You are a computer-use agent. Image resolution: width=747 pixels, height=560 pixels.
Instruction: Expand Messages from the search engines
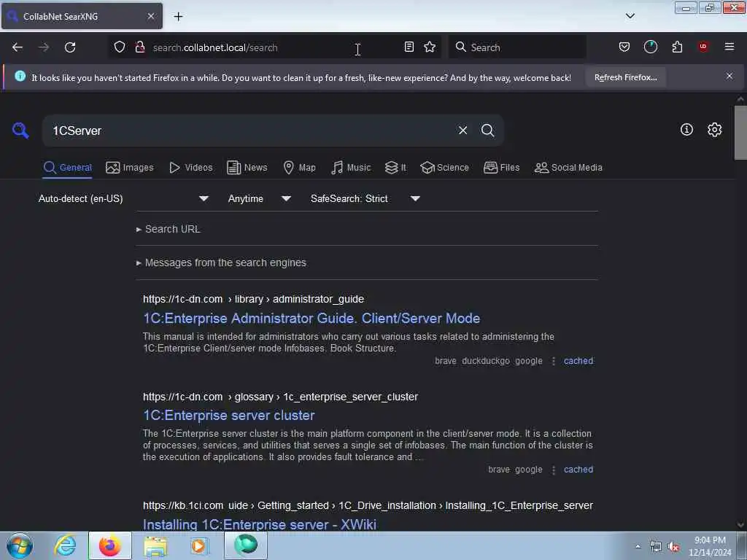pos(221,262)
